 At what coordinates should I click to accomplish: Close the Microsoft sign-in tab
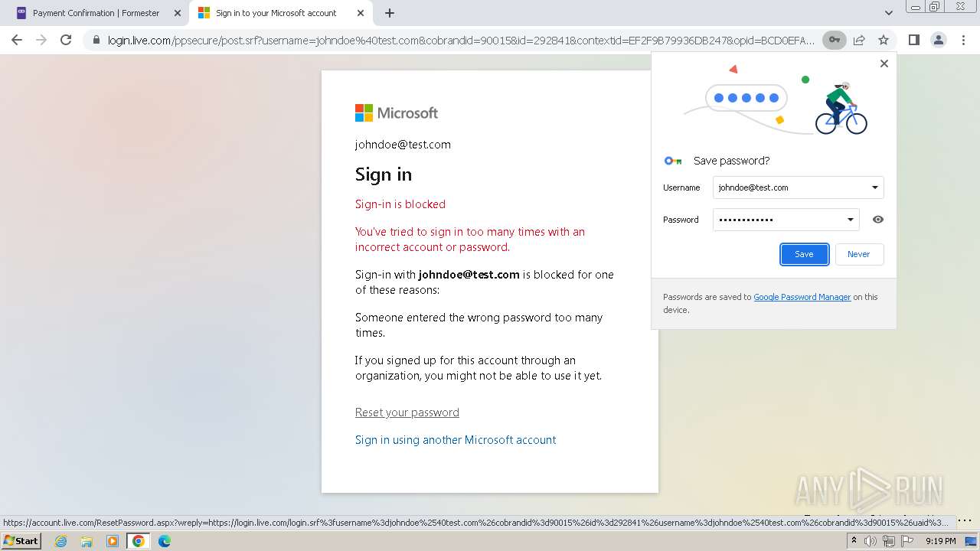[361, 13]
